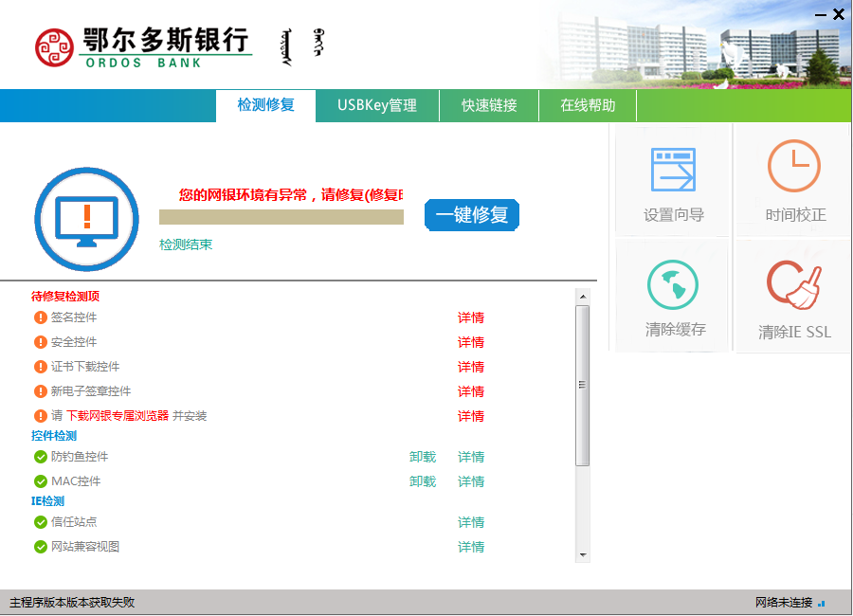The width and height of the screenshot is (853, 616).
Task: Click the detection progress bar
Action: [281, 217]
